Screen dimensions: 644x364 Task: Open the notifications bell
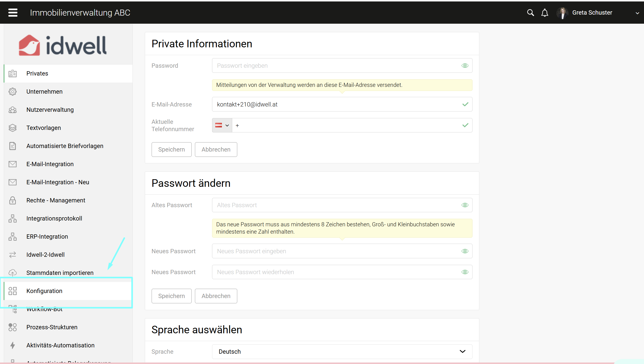tap(545, 13)
